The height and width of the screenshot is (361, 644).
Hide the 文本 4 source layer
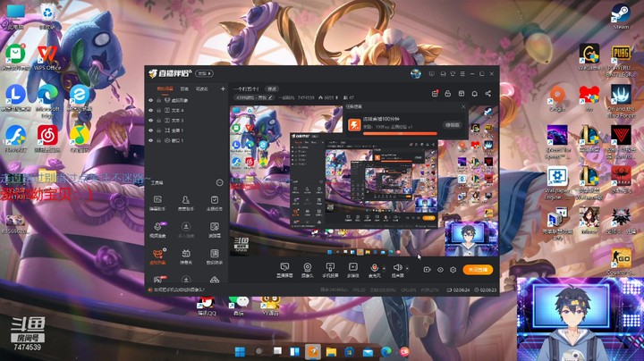(x=151, y=110)
